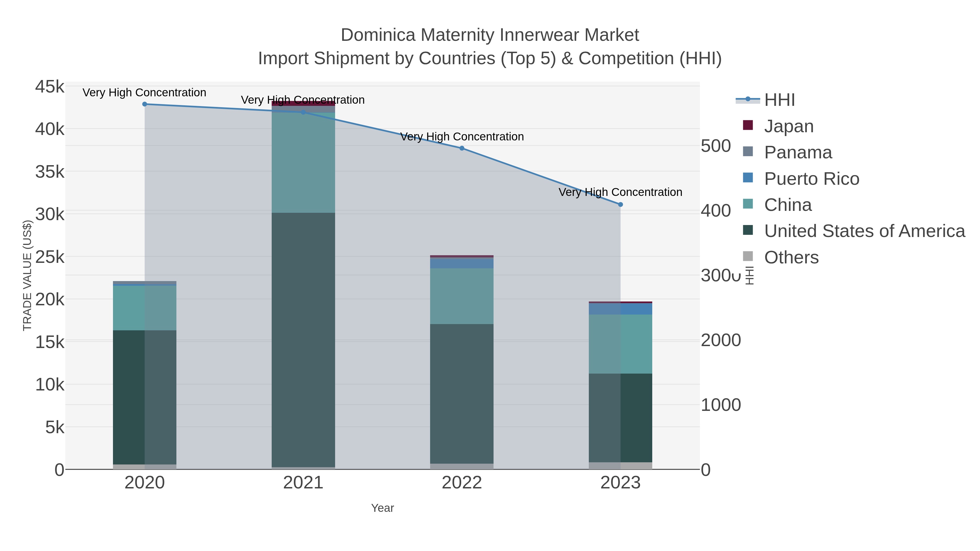Click the 30k y-axis tick label
Image resolution: width=980 pixels, height=551 pixels.
pos(50,214)
